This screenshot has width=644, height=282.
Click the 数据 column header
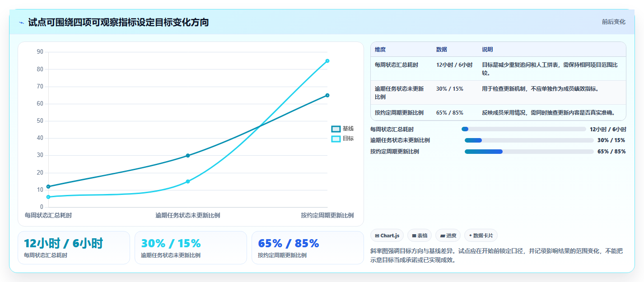click(x=442, y=50)
